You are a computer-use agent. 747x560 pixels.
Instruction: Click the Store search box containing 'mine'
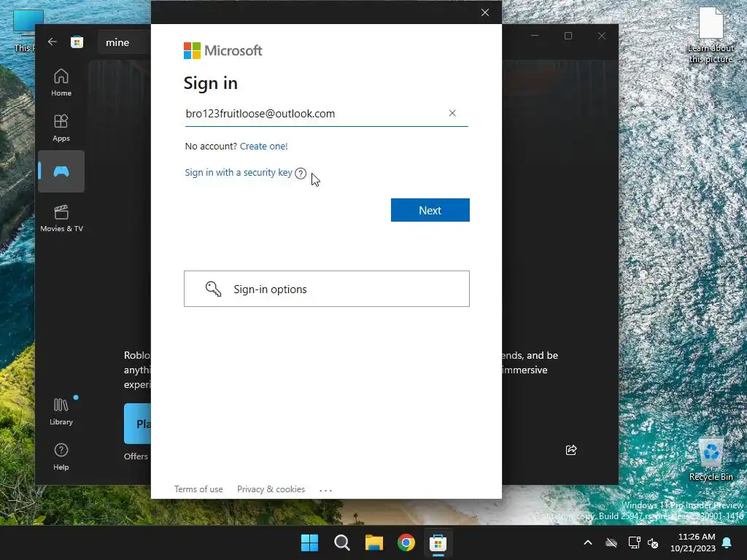[125, 42]
